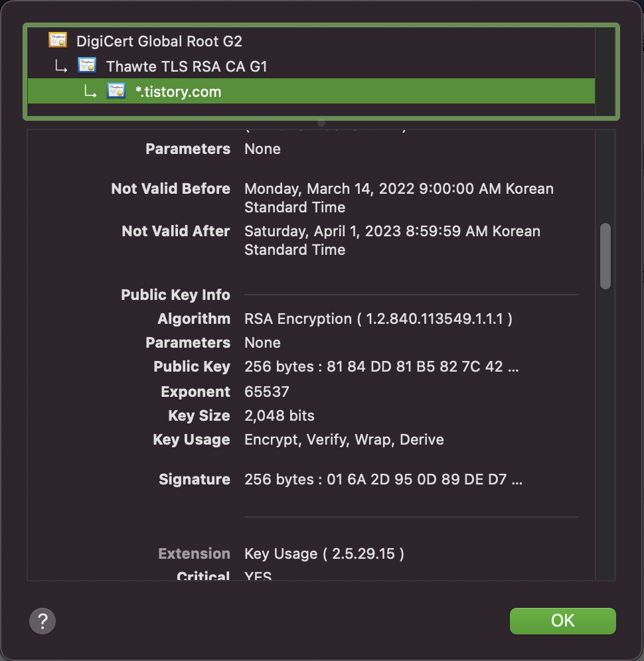Image resolution: width=644 pixels, height=661 pixels.
Task: Click the Not Valid Before date value
Action: (399, 198)
